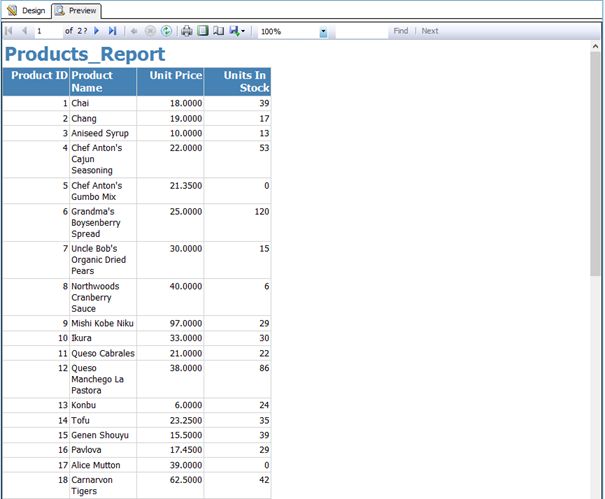Click the 23.2500 unit price value
Viewport: 605px width, 499px height.
[186, 420]
